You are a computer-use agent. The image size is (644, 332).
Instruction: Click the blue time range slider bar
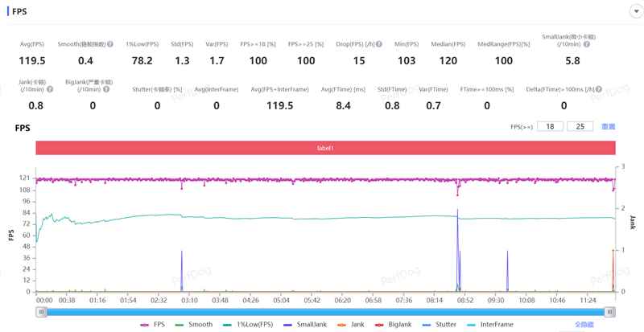click(x=325, y=311)
